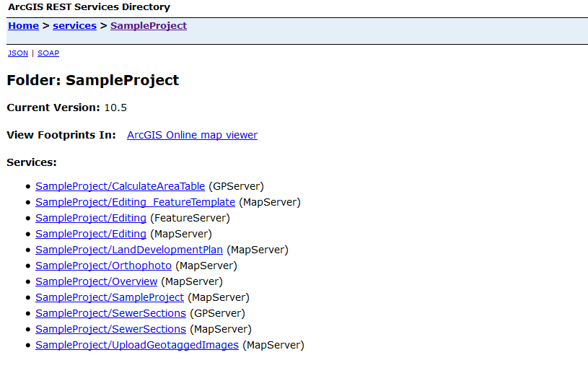
Task: Click the 'Folder: SampleProject' heading
Action: (x=93, y=80)
